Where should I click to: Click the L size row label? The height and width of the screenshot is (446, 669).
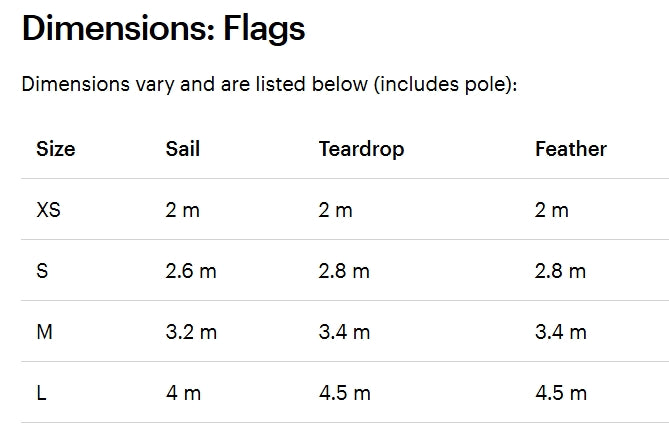(x=41, y=393)
